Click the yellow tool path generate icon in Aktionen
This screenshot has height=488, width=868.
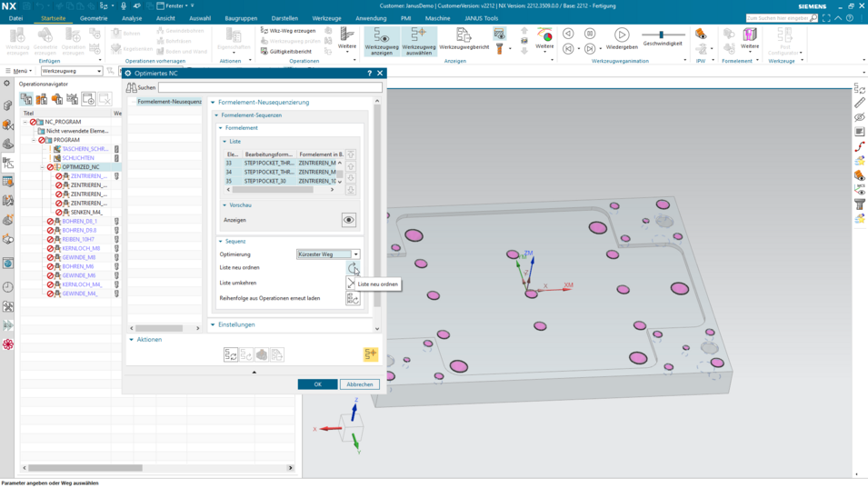point(370,354)
